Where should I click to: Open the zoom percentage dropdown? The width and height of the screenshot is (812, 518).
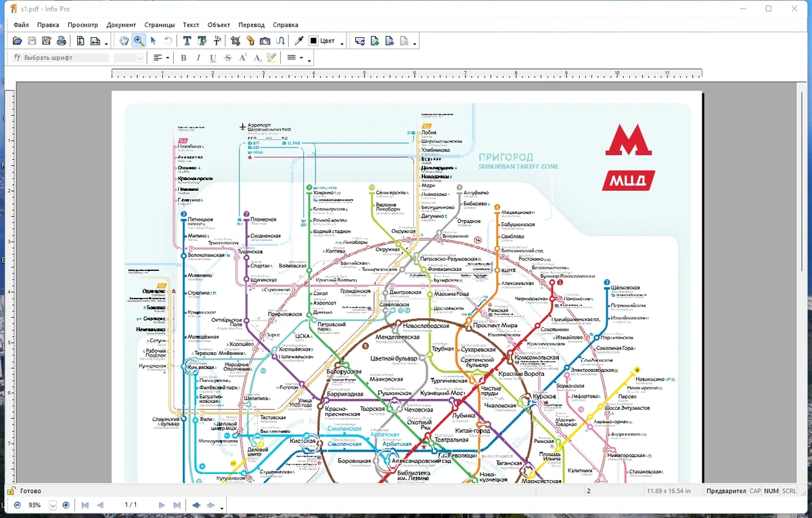(x=53, y=505)
